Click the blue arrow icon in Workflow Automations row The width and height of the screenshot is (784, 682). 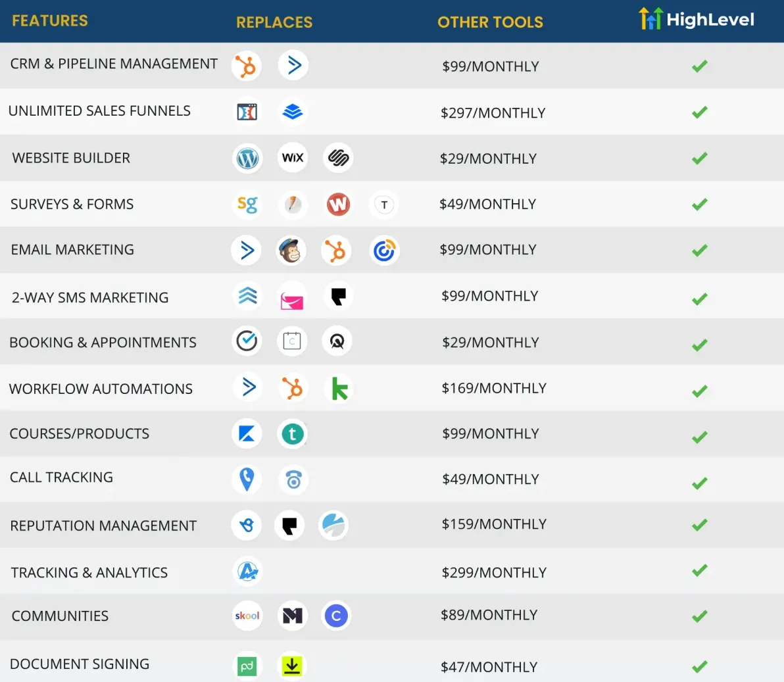(248, 387)
